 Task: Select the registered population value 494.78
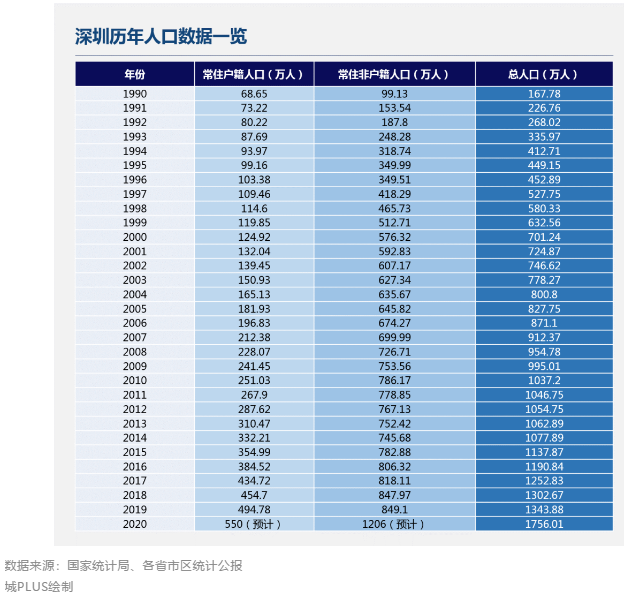pyautogui.click(x=254, y=509)
